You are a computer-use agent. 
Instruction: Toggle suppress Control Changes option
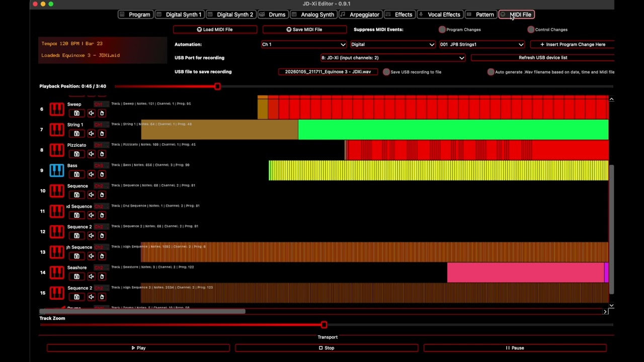tap(531, 30)
